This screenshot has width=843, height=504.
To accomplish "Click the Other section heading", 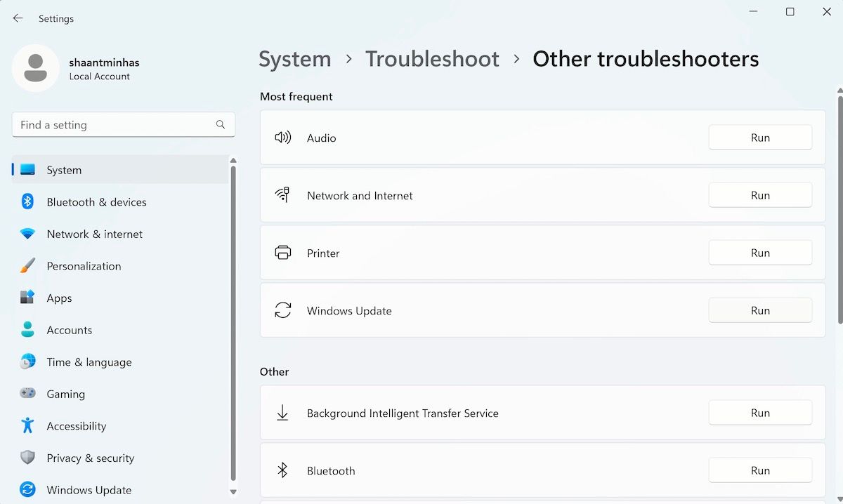I will pyautogui.click(x=274, y=371).
